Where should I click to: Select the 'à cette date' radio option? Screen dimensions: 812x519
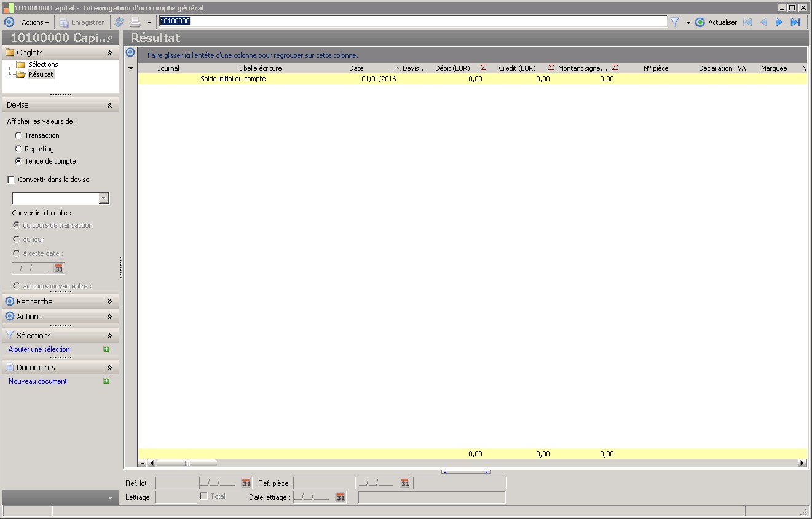[17, 253]
